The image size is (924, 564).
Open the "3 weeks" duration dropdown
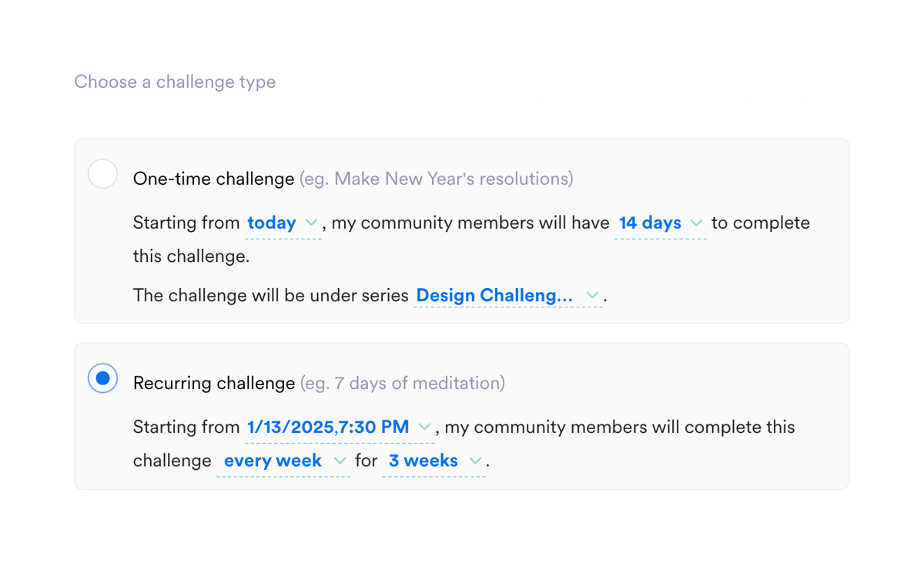[423, 461]
